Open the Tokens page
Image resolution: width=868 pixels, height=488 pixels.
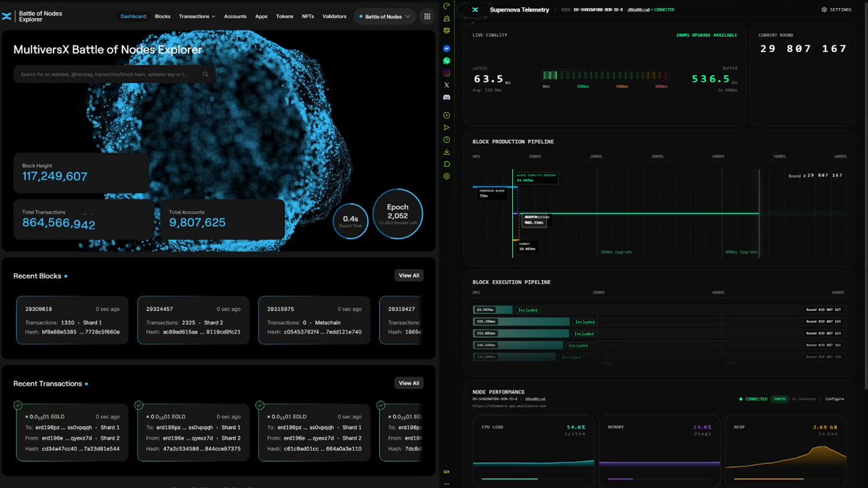click(x=284, y=16)
